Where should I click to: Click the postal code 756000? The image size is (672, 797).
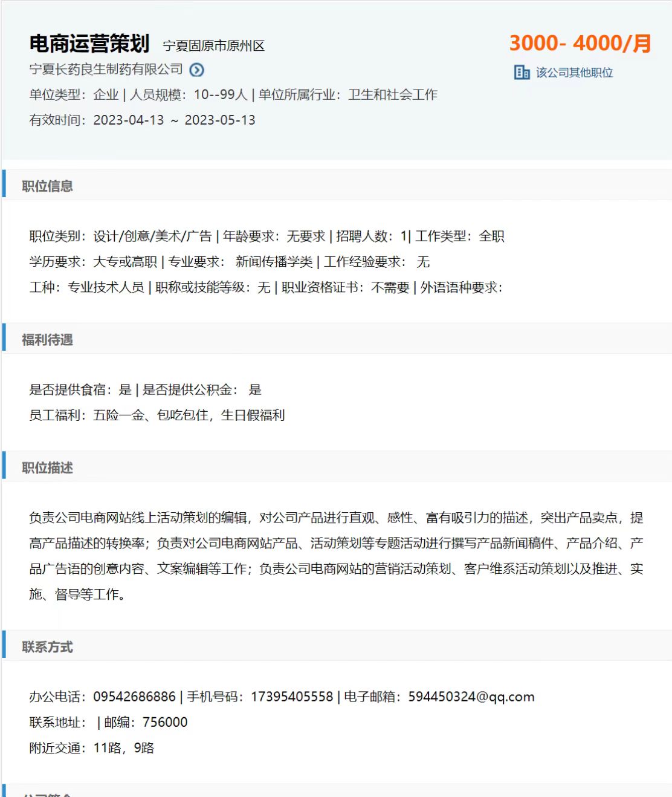point(165,722)
